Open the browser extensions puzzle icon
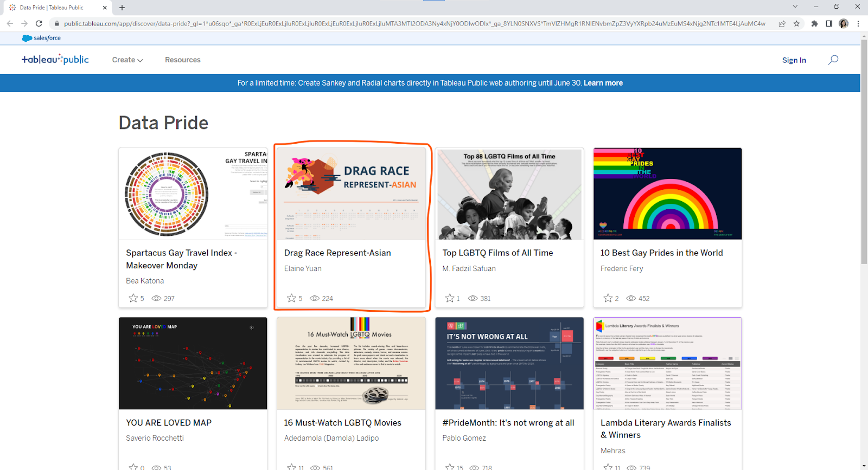Screen dimensions: 868x470 pyautogui.click(x=814, y=23)
